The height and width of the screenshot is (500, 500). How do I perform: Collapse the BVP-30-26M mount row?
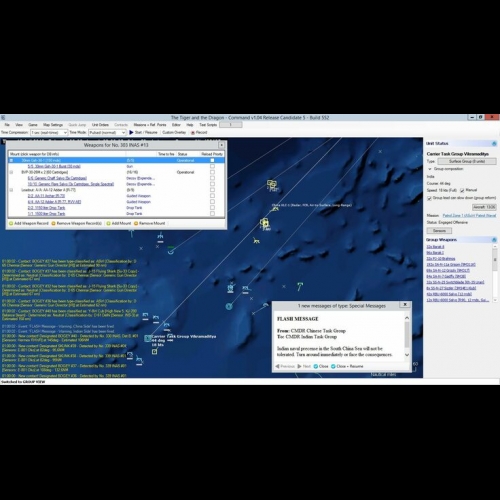(x=11, y=172)
